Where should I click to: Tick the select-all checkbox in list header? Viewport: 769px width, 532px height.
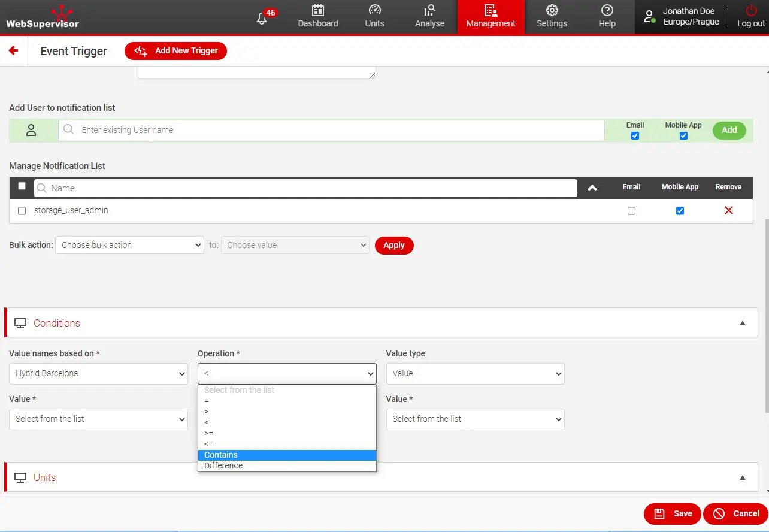tap(22, 186)
